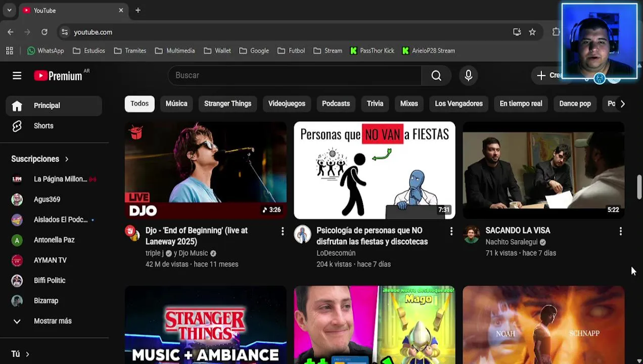Play the Djo live thumbnail
Viewport: 643px width, 364px height.
tap(206, 170)
